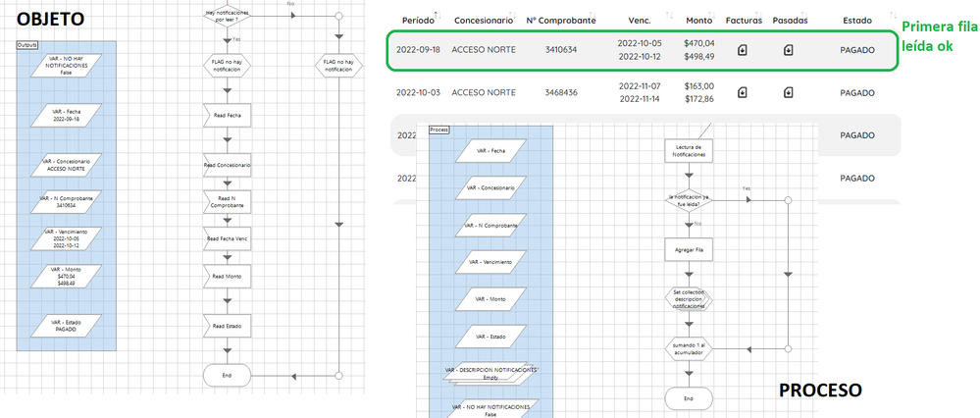Select 'VAR - NO HAY NOTIFICACIONES False' in Outputs block
Screen dimensions: 980x418
click(67, 65)
